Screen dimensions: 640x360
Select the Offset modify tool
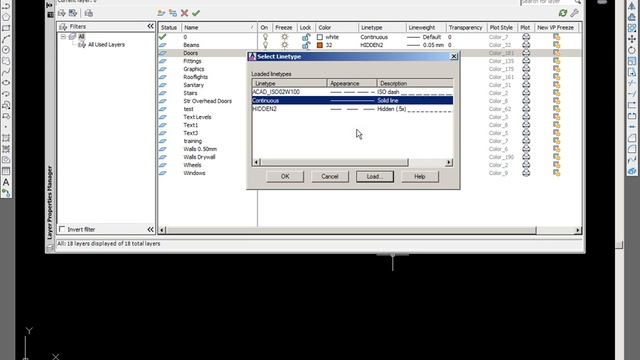click(x=632, y=17)
